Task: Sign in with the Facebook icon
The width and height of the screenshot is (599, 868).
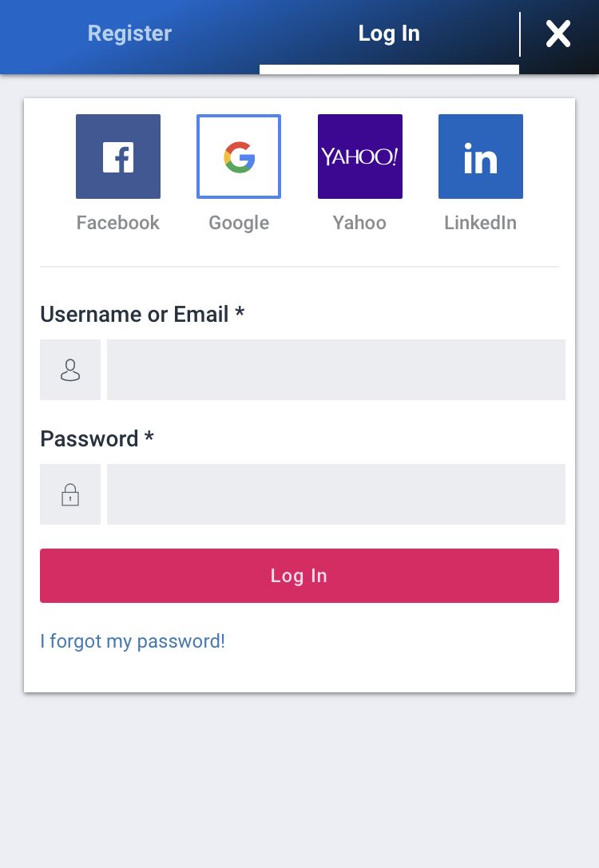Action: [x=118, y=157]
